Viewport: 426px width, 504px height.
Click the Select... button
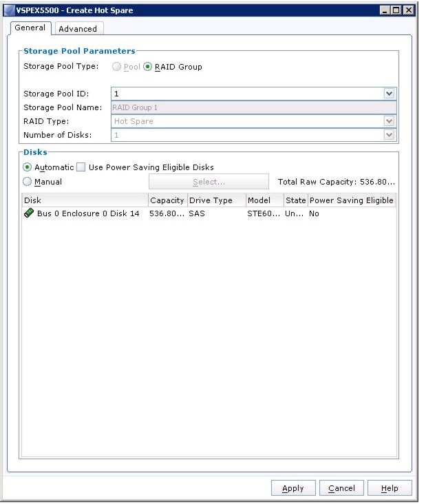(x=209, y=182)
